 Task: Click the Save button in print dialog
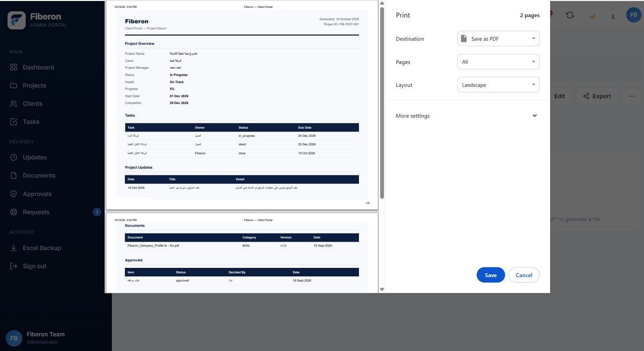(491, 275)
